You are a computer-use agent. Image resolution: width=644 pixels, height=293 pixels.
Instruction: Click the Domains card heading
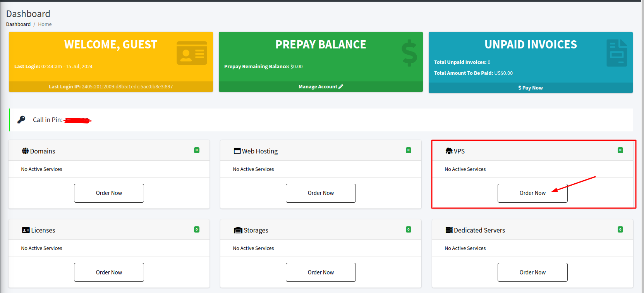point(43,151)
